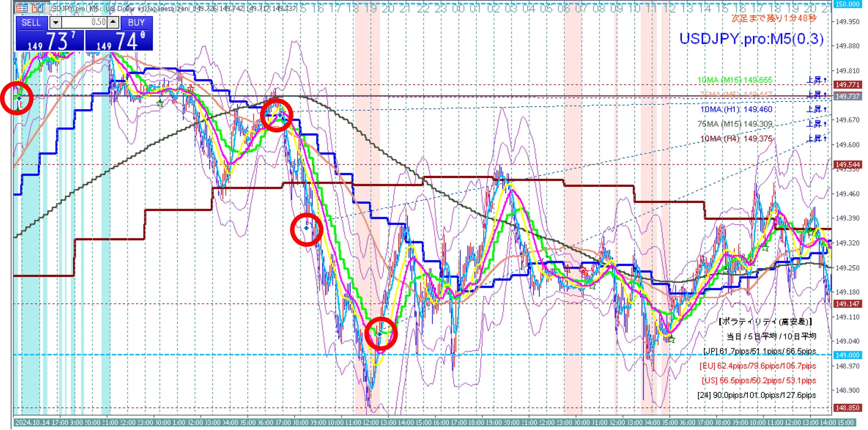Viewport: 868px width, 430px height.
Task: Select the 149.771 red price level label
Action: [x=847, y=84]
